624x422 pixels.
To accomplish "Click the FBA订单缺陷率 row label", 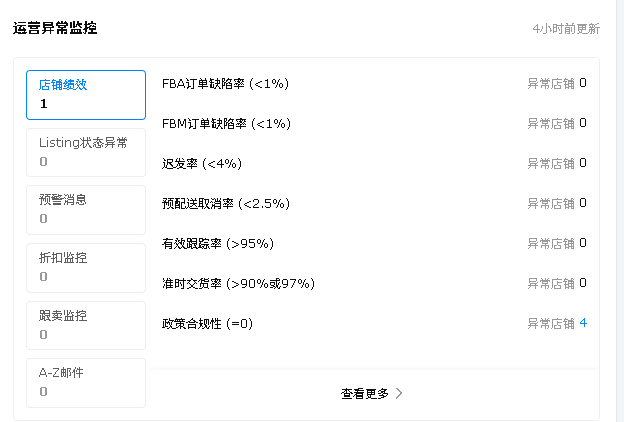I will tap(225, 84).
